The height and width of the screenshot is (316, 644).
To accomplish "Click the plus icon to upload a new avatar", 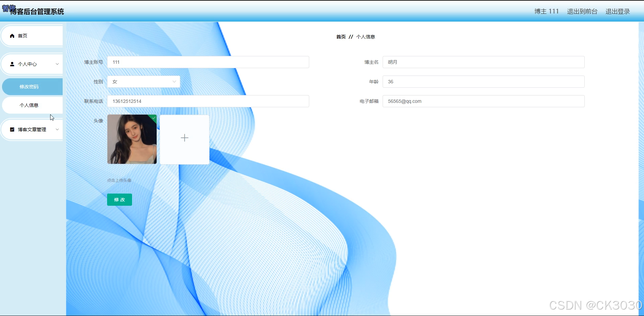I will point(184,138).
